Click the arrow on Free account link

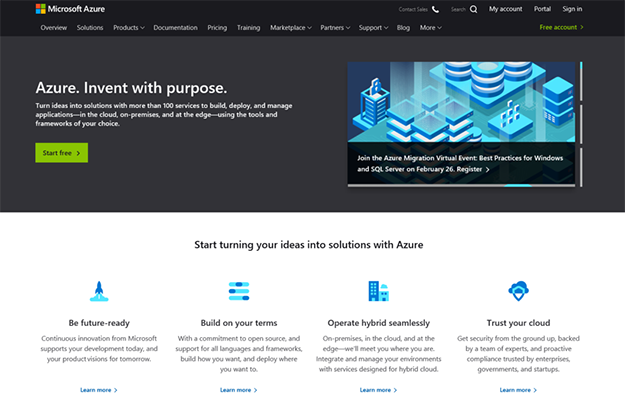click(582, 27)
